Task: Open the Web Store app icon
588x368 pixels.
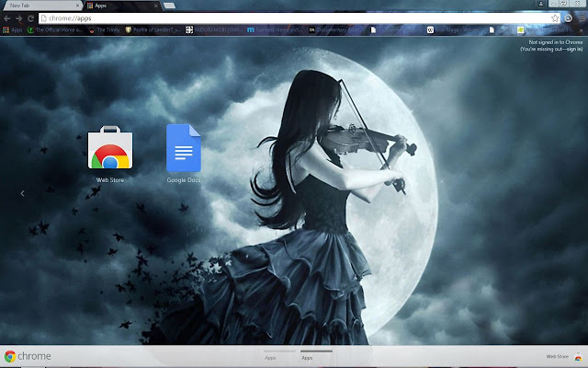Action: click(110, 147)
